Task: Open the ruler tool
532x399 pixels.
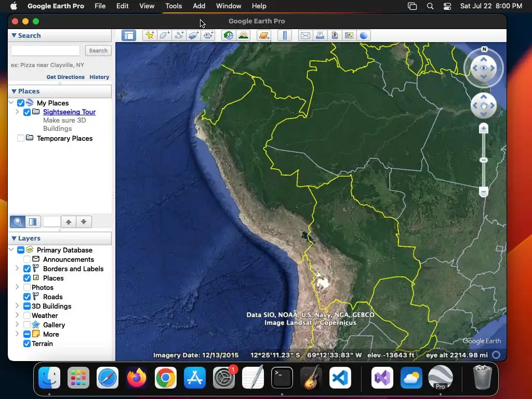Action: tap(285, 35)
